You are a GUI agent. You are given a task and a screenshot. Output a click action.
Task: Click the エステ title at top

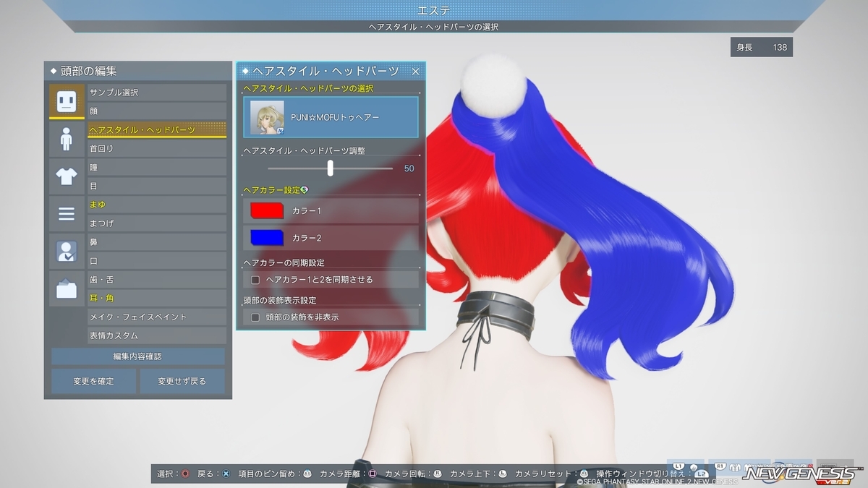coord(434,10)
